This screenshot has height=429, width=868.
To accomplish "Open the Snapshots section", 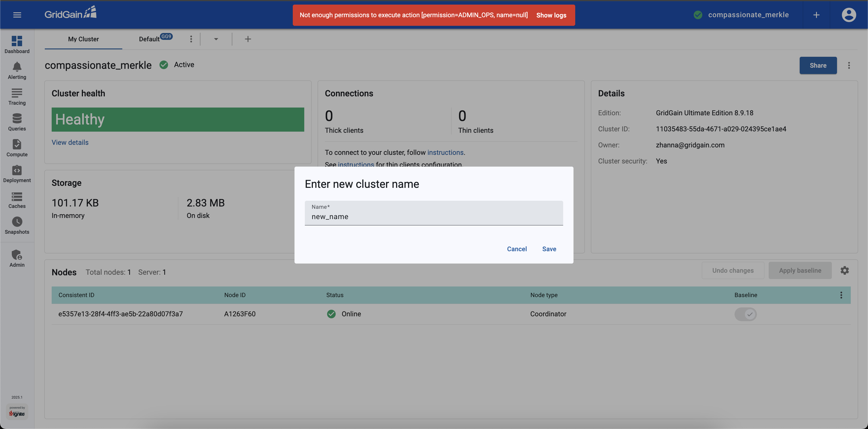I will pos(17,225).
